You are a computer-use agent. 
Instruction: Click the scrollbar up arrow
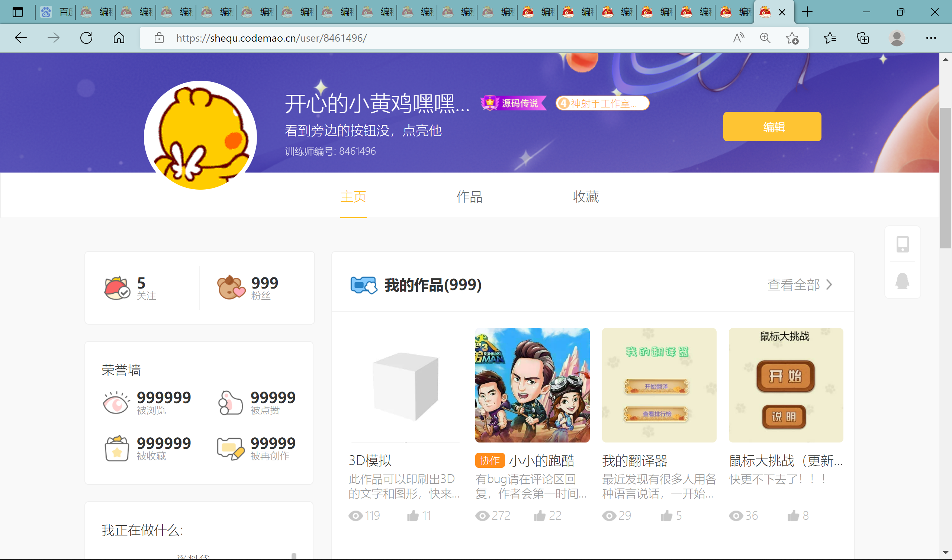(x=946, y=59)
